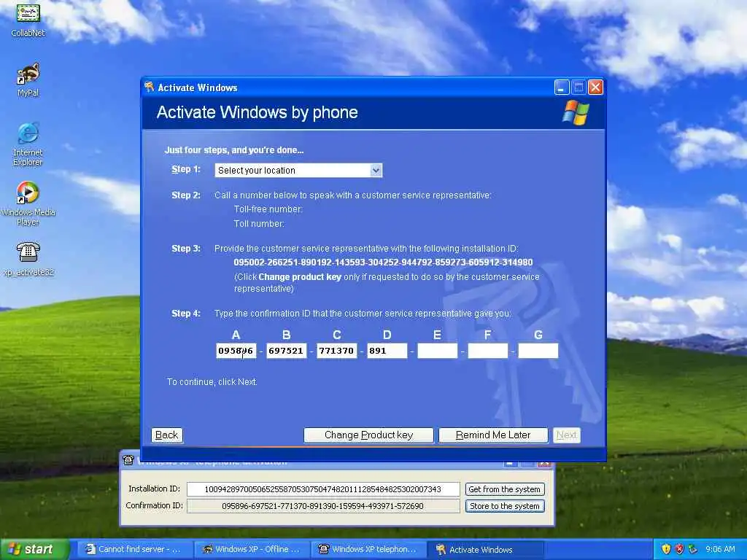Click the Toll-free number label
The width and height of the screenshot is (747, 560).
click(x=268, y=209)
